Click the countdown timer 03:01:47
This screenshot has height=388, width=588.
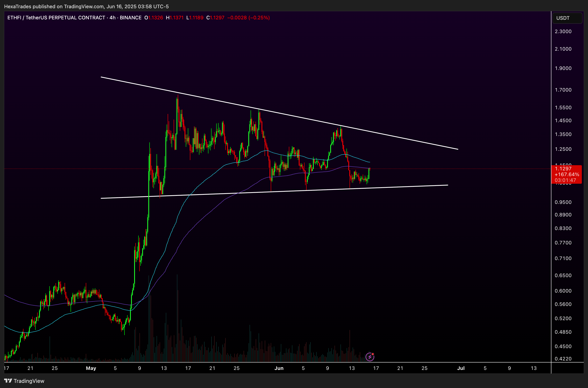click(x=565, y=180)
